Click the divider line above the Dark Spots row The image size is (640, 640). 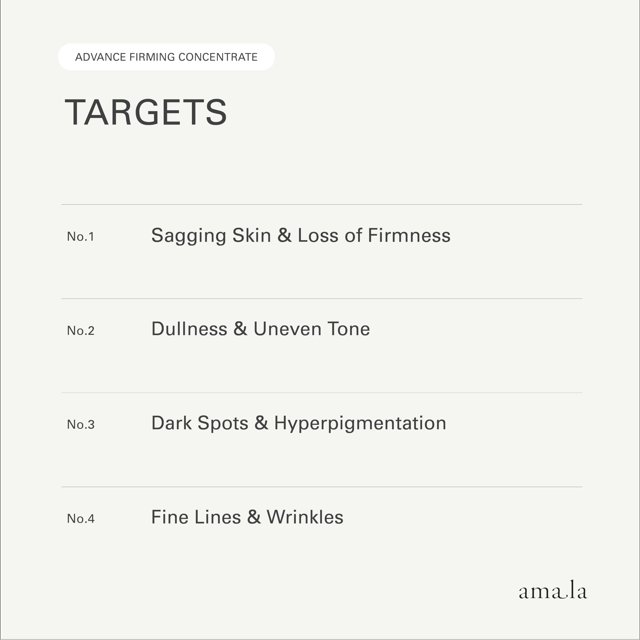(x=322, y=393)
